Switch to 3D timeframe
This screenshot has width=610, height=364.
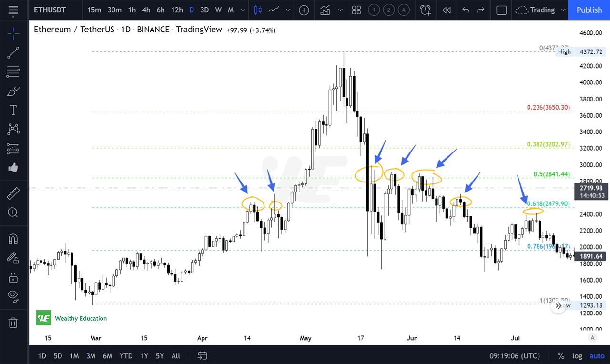tap(204, 10)
